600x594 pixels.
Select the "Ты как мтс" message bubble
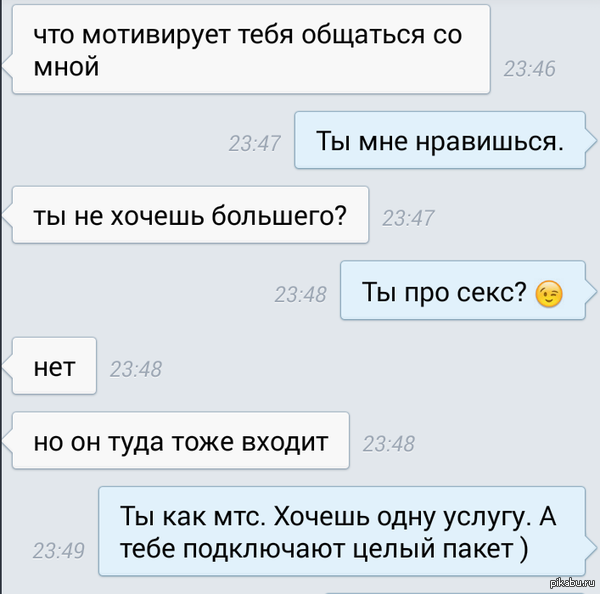coord(342,531)
